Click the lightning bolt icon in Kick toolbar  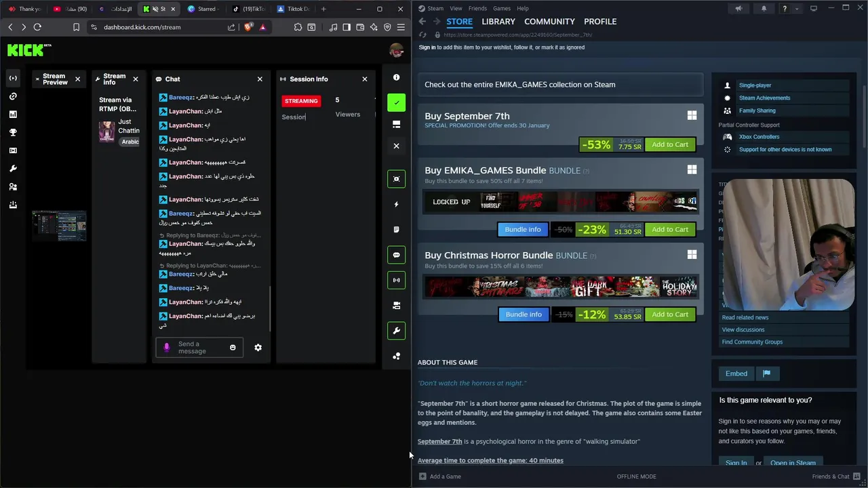397,204
